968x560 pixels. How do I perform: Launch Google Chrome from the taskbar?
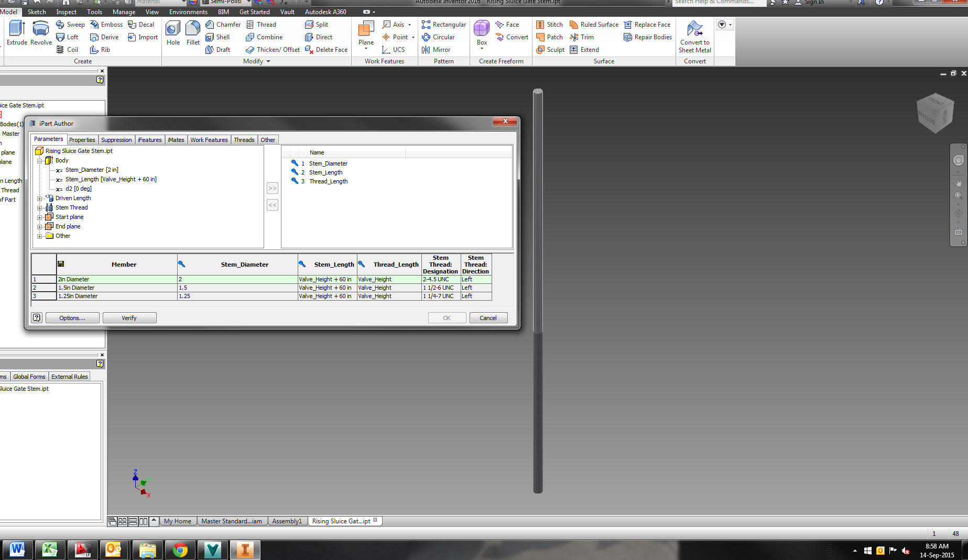tap(180, 550)
